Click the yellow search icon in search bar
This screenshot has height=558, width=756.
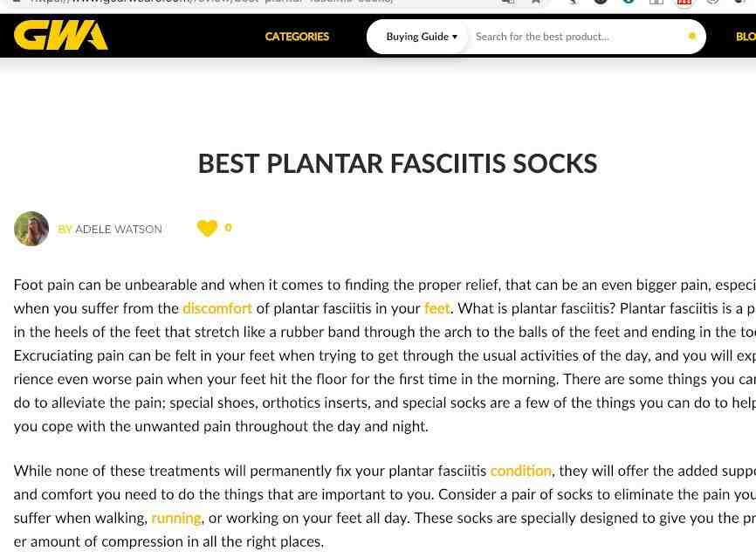click(x=692, y=36)
